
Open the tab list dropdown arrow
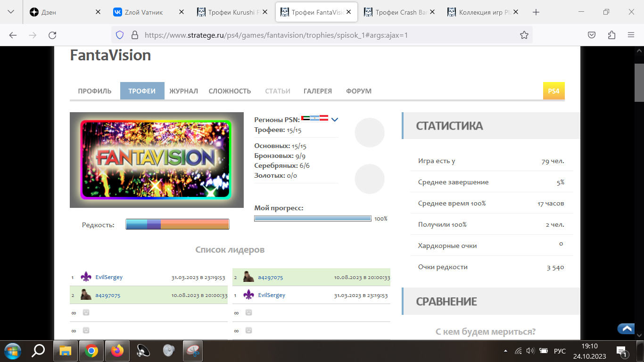pos(11,12)
